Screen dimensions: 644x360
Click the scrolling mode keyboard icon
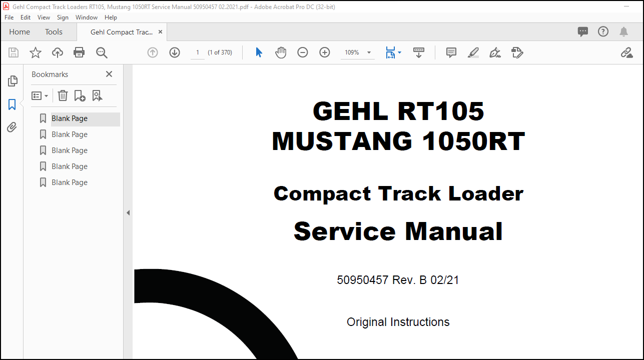pos(419,52)
